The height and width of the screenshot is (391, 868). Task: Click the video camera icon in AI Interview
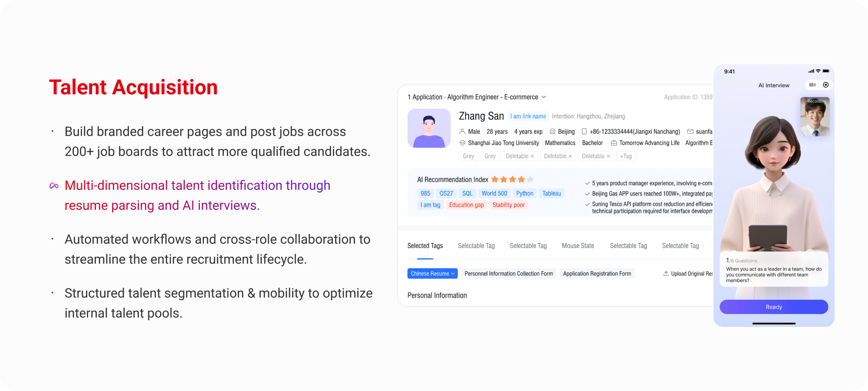812,85
